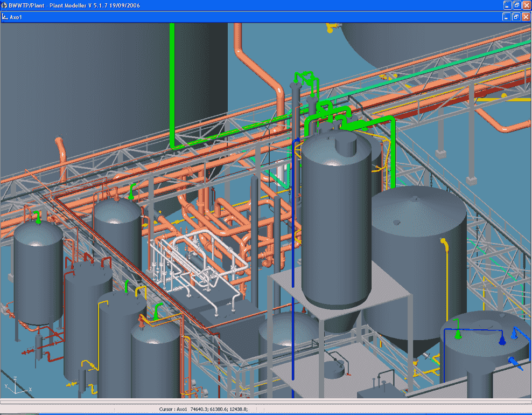Click the XYZ axis indicator in the viewport

pyautogui.click(x=16, y=386)
